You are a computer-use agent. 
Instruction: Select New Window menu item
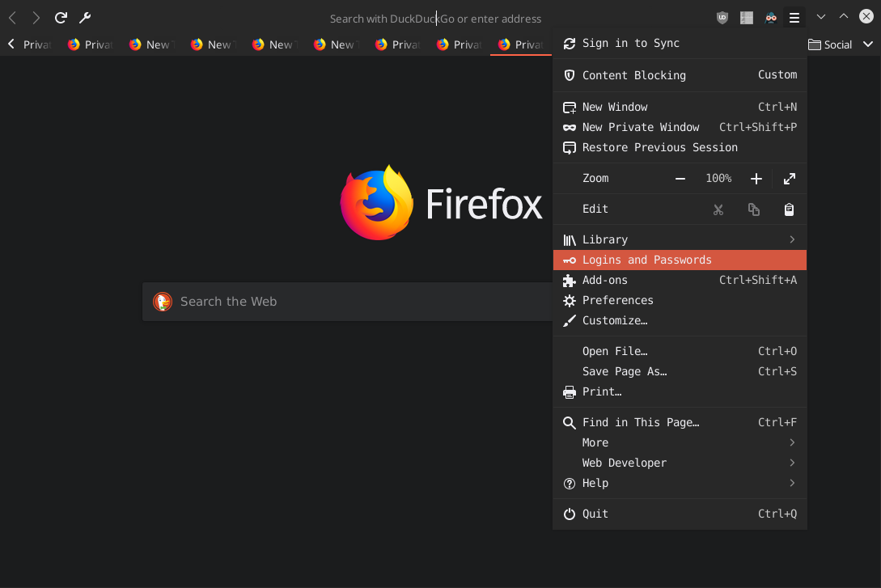[680, 107]
